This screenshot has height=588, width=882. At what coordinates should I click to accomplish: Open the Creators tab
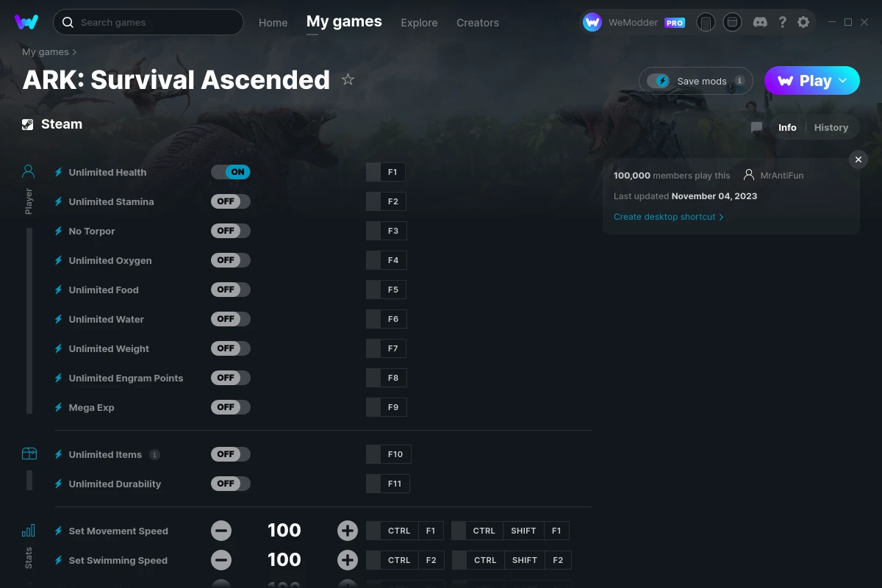478,23
